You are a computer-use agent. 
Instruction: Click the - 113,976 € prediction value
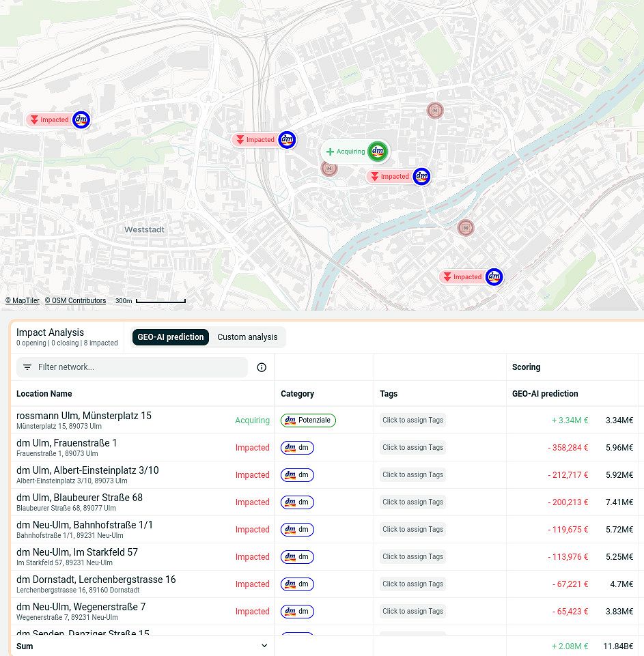[x=568, y=557]
